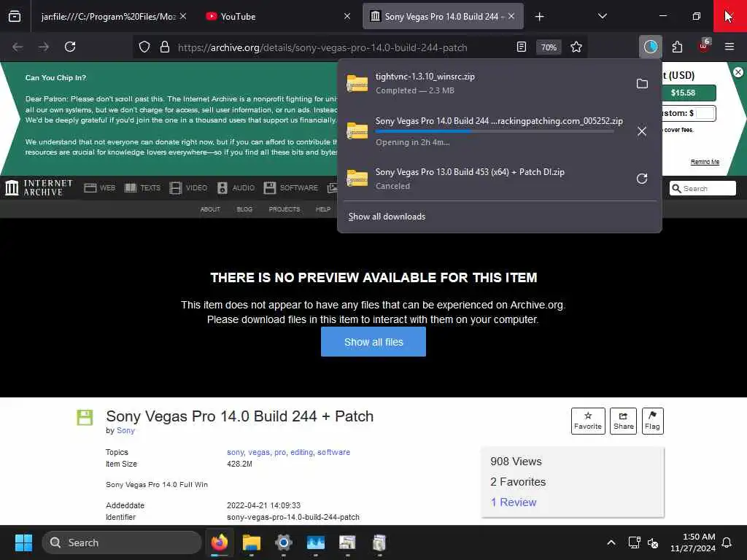Click the Favorite star button
This screenshot has width=747, height=560.
(588, 421)
